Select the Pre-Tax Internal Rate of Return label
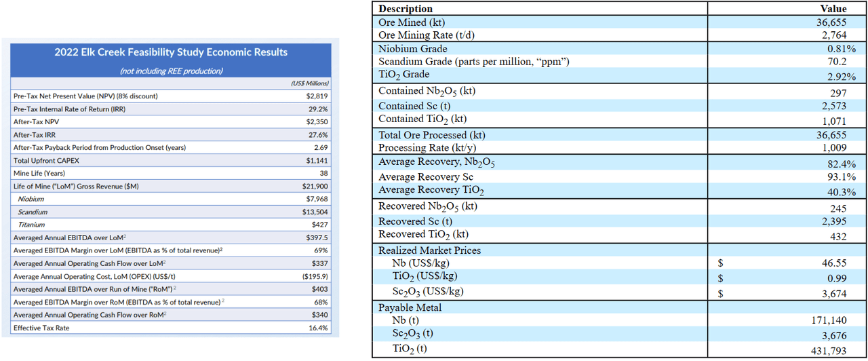868x361 pixels. [69, 109]
